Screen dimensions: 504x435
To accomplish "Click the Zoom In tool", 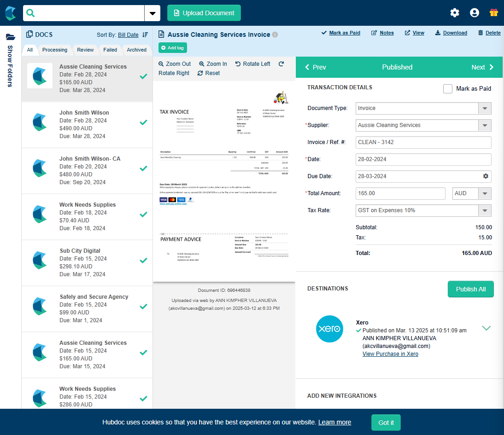I will coord(213,64).
